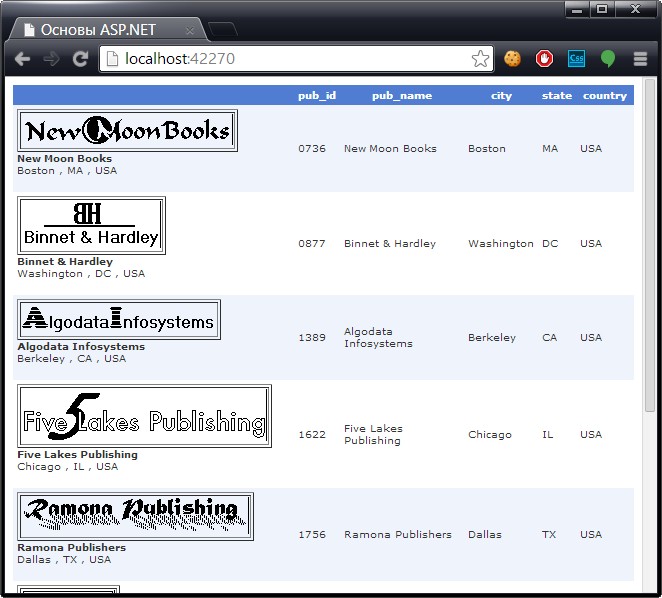Click city cell Berkeley
Screen dimensions: 662x598
[492, 337]
